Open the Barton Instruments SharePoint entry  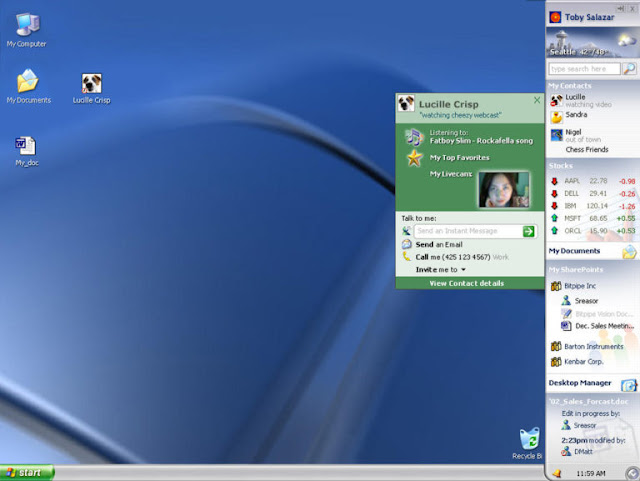click(x=587, y=346)
